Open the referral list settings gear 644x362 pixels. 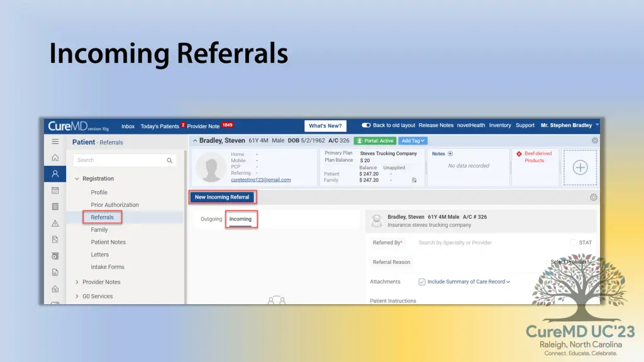[x=594, y=197]
